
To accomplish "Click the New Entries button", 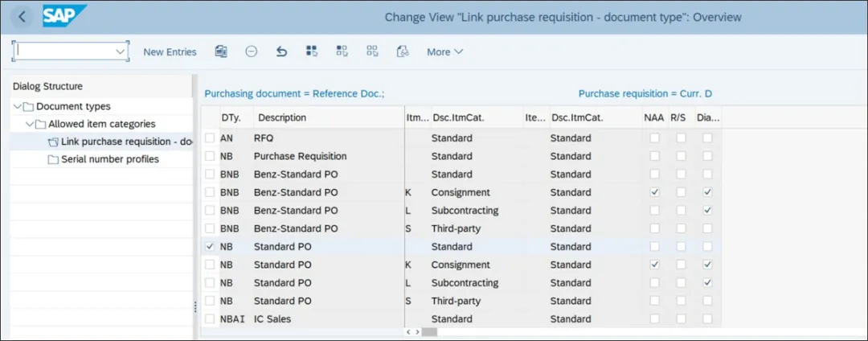I will click(x=170, y=51).
